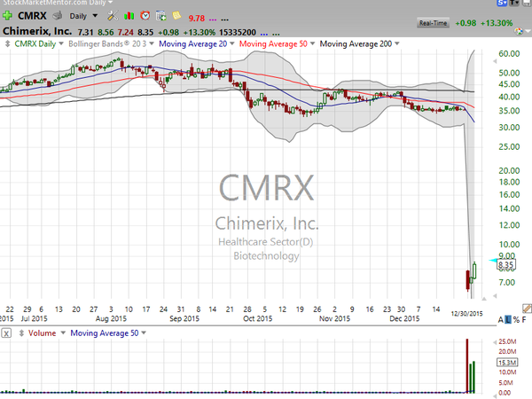Set a price alert with the alarm clock icon
This screenshot has height=399, width=532.
tap(145, 16)
